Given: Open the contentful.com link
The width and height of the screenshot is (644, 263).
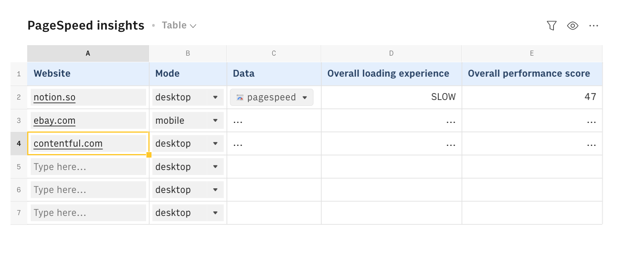Looking at the screenshot, I should click(x=68, y=144).
